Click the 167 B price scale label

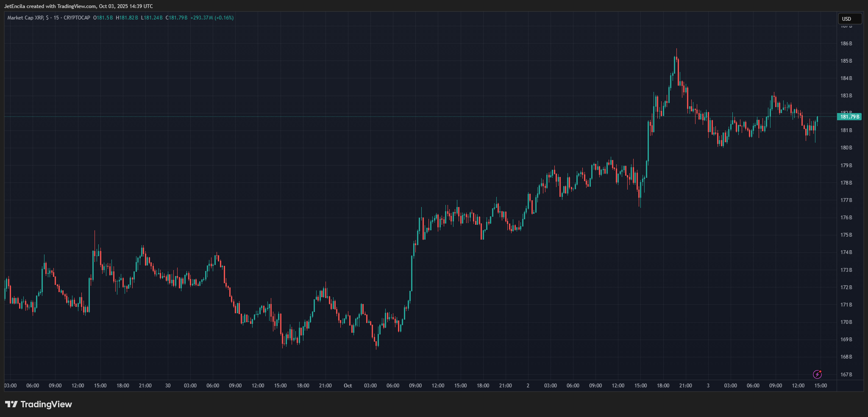point(846,375)
